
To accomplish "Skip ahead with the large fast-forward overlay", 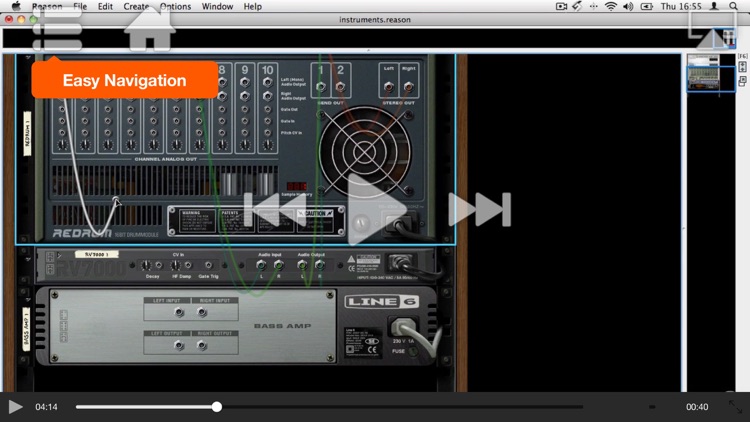I will (480, 210).
